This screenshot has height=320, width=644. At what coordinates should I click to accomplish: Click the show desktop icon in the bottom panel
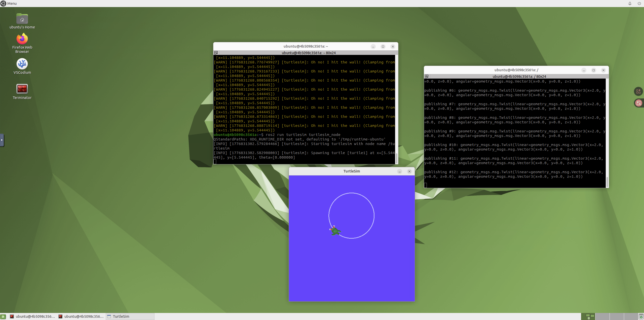tap(3, 316)
